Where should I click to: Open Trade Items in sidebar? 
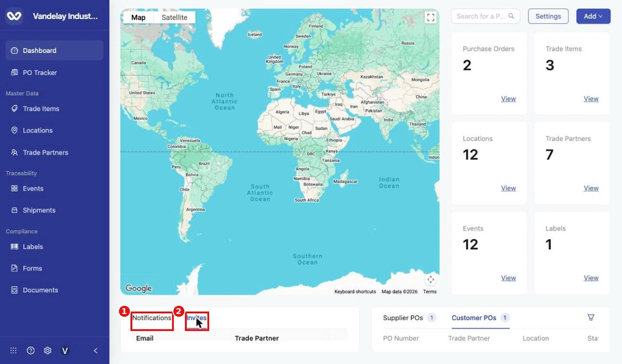point(54,109)
